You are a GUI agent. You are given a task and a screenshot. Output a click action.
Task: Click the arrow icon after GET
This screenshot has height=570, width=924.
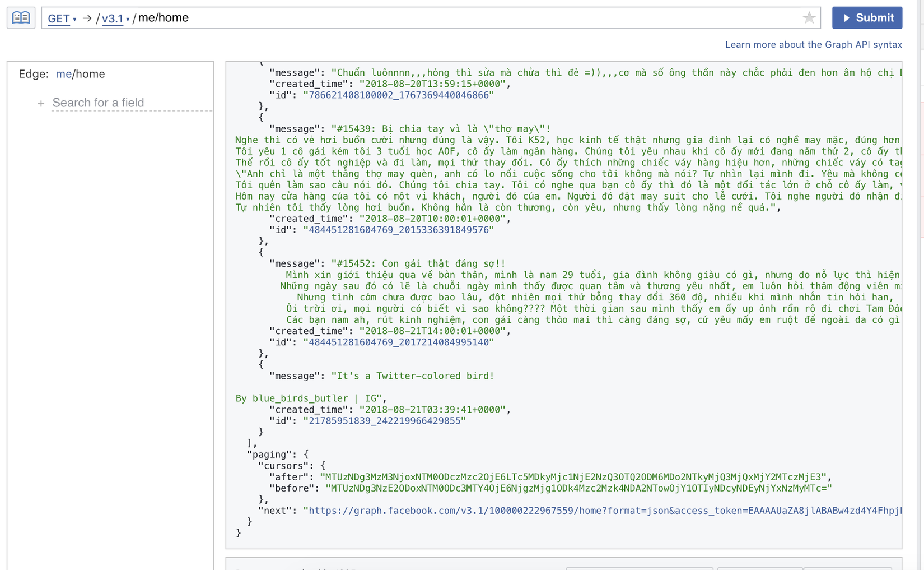pyautogui.click(x=87, y=18)
